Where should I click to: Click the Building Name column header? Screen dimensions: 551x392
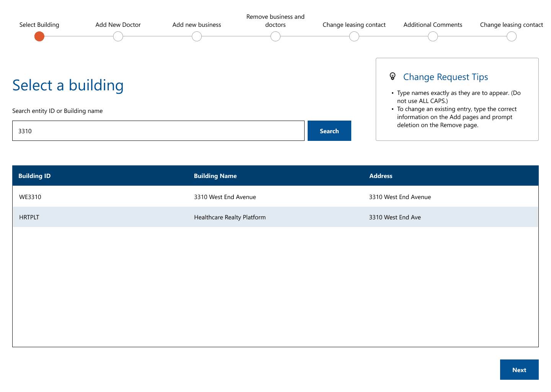[215, 176]
